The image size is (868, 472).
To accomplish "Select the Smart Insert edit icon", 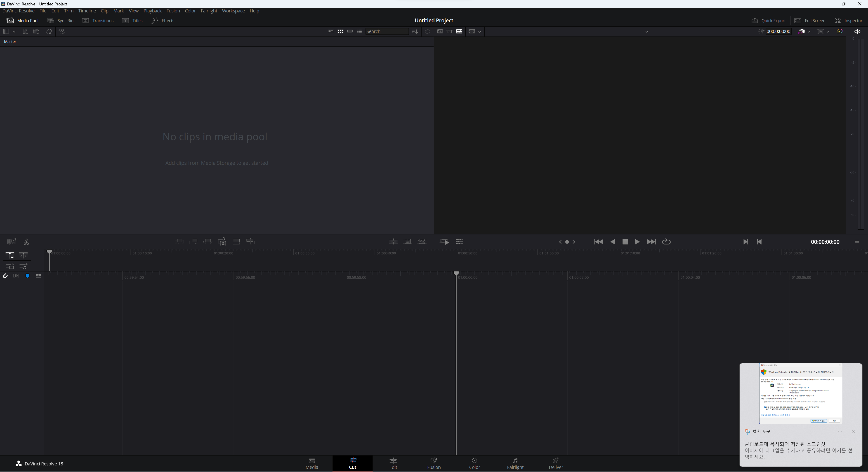I will (x=179, y=241).
